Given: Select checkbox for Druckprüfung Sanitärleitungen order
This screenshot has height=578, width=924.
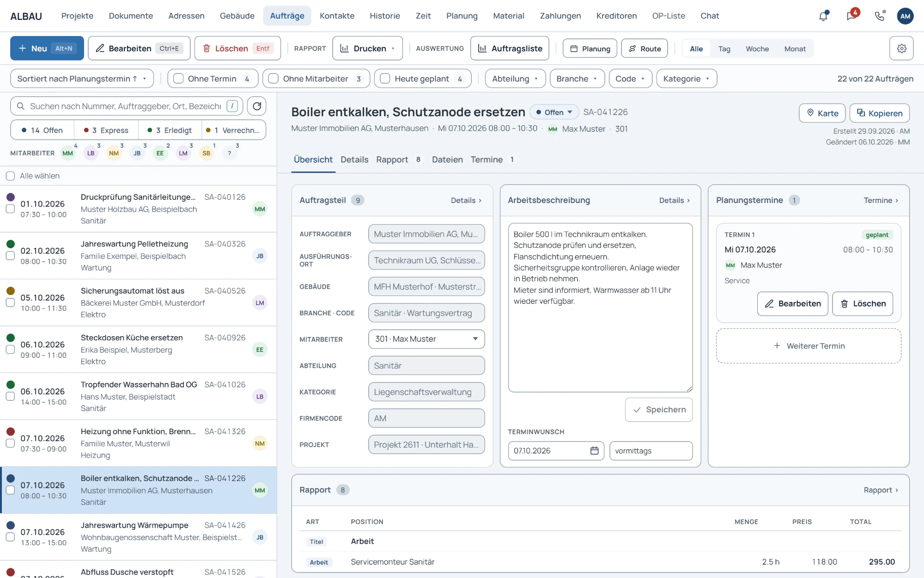Looking at the screenshot, I should tap(10, 209).
